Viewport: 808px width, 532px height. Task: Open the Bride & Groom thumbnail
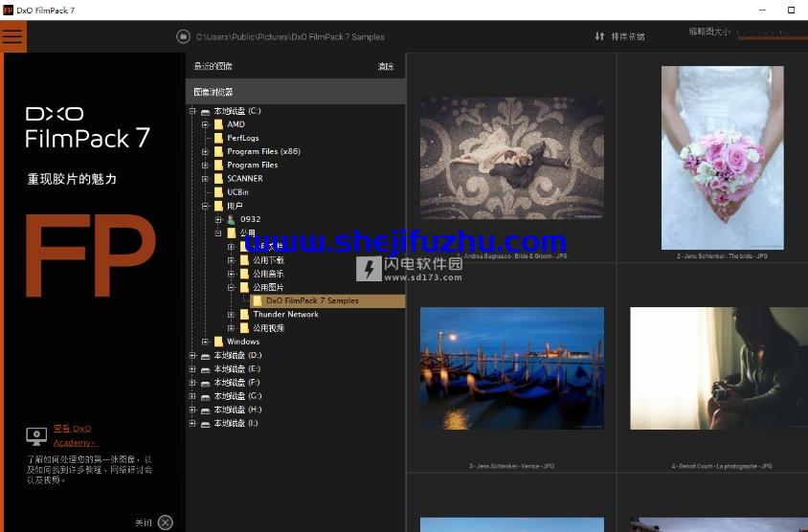pos(511,158)
